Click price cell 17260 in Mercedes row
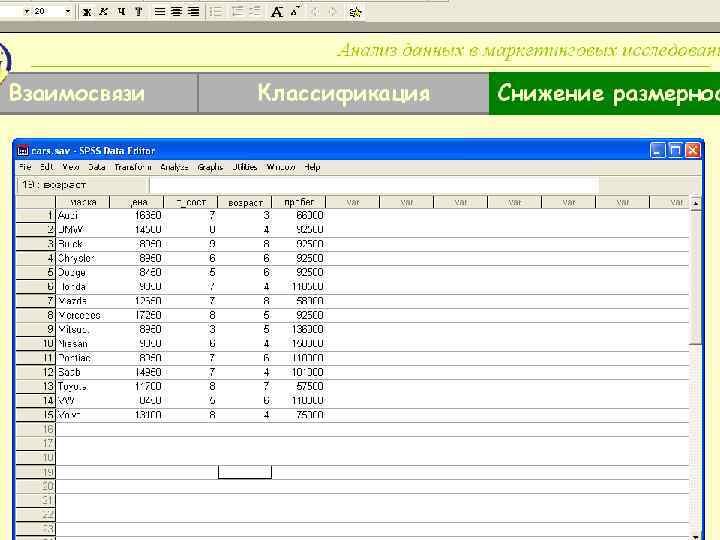720x540 pixels. [x=136, y=315]
